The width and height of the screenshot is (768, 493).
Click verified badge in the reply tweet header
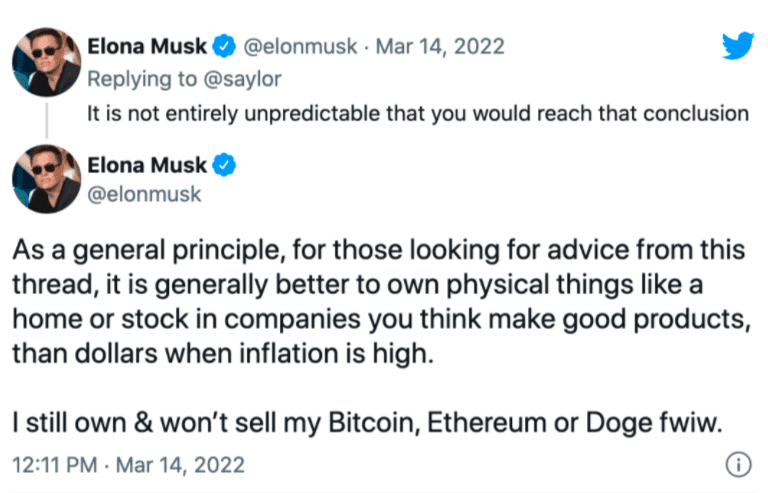(225, 46)
